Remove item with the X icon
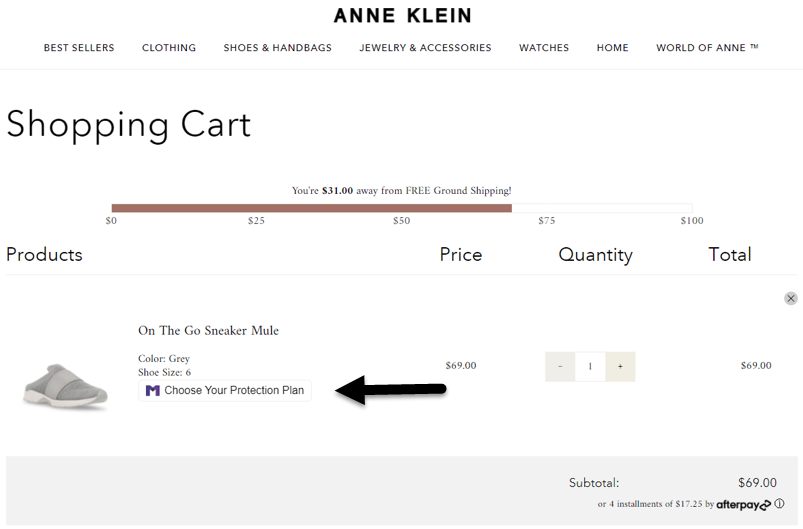803x529 pixels. 791,298
